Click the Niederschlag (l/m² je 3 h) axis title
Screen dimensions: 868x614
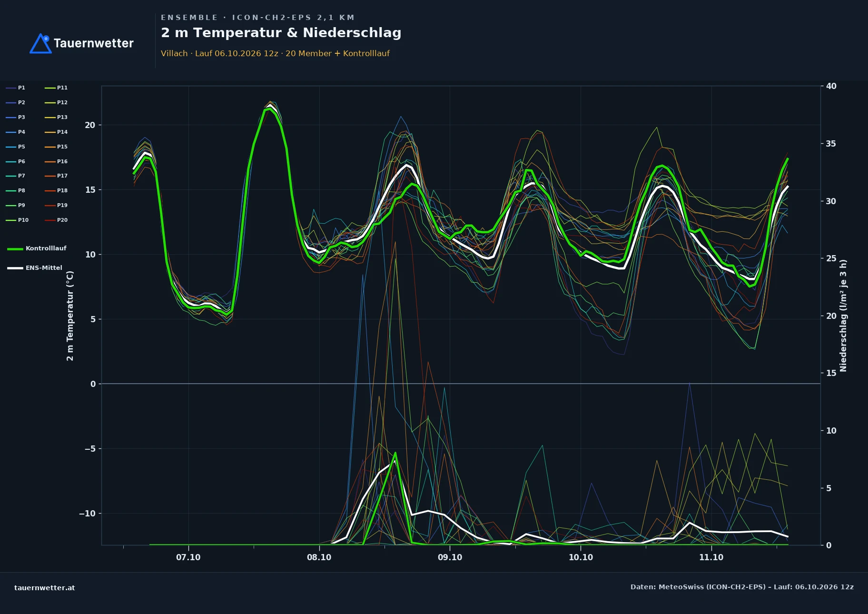coord(843,316)
